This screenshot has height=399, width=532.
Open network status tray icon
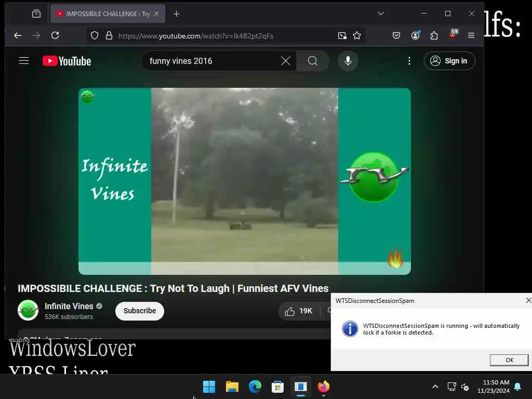[x=451, y=387]
